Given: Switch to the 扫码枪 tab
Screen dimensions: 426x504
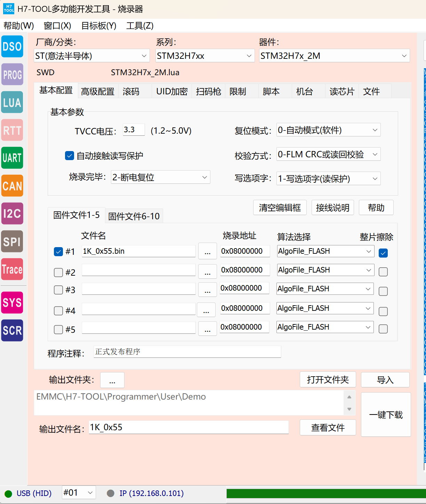Looking at the screenshot, I should (208, 91).
